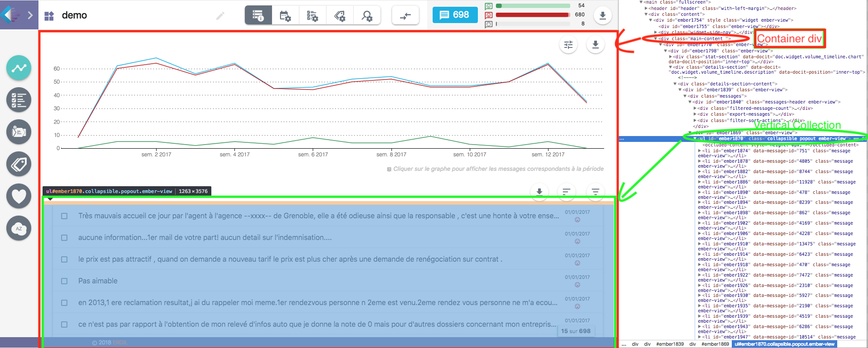Click the header download button
868x348 pixels.
pyautogui.click(x=603, y=15)
